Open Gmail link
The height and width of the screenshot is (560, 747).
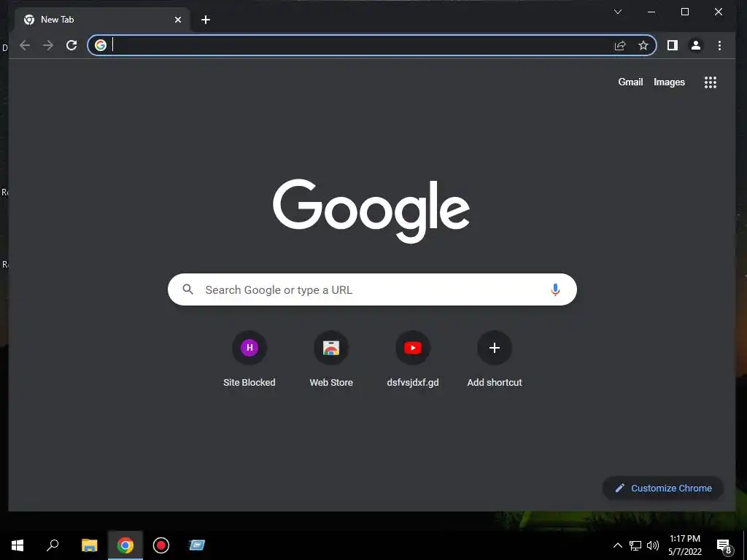coord(630,82)
